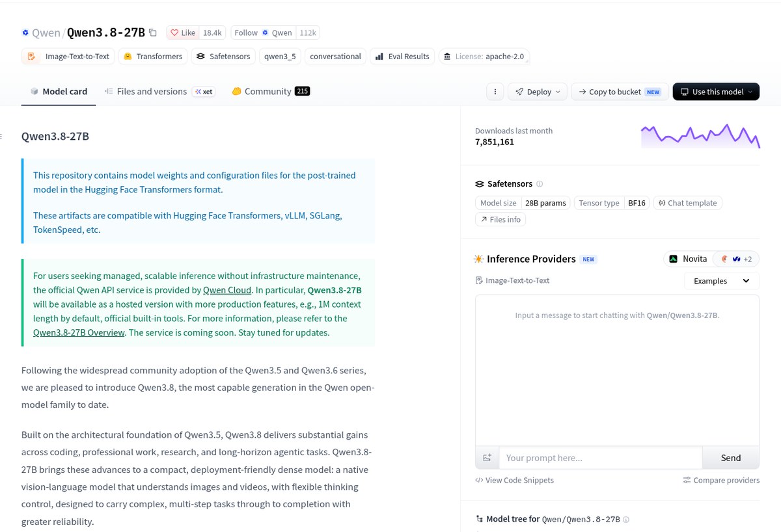Open Files info in Safetensors section

tap(500, 220)
